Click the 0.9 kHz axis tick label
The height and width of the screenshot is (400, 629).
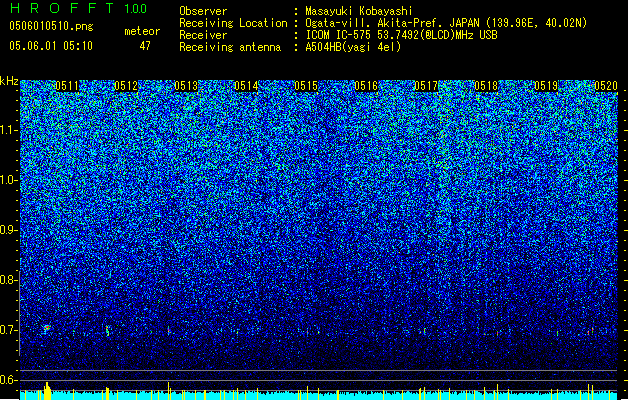pos(9,230)
